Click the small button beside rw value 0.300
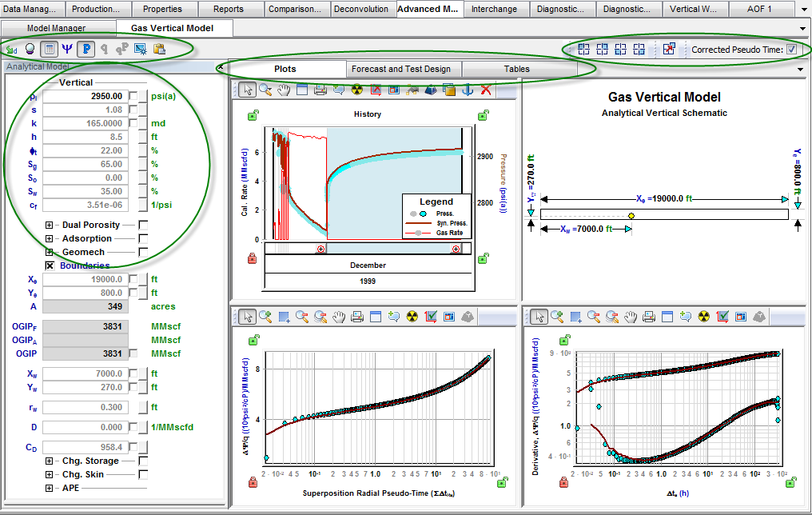This screenshot has width=812, height=515. click(143, 407)
